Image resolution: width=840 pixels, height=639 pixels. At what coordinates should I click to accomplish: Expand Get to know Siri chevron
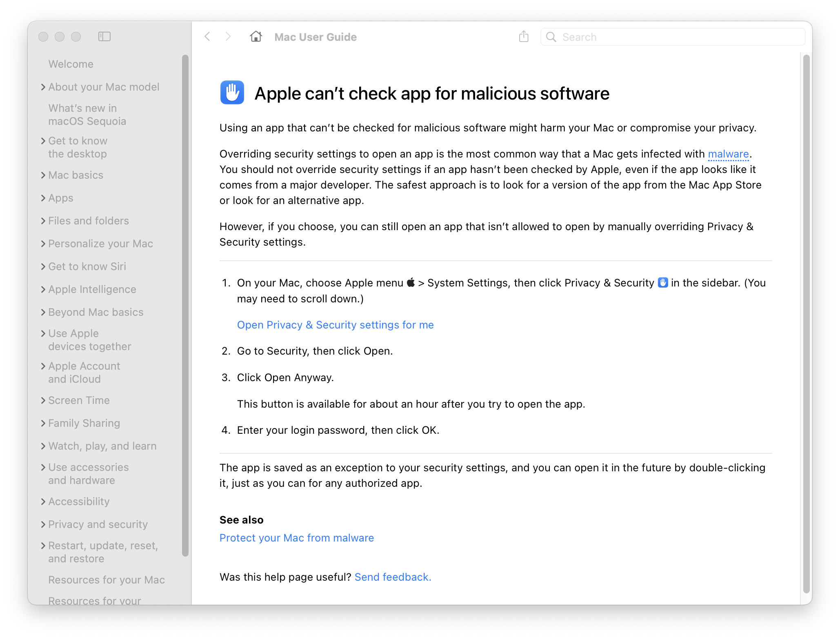pyautogui.click(x=43, y=266)
